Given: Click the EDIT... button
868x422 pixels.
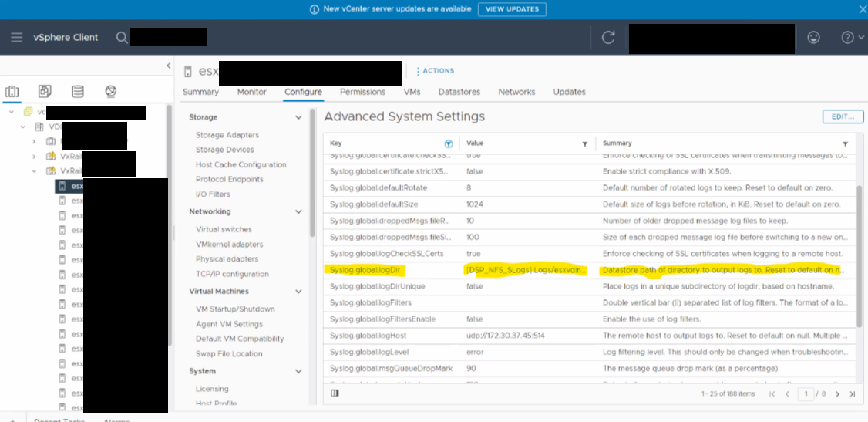Looking at the screenshot, I should coord(843,116).
